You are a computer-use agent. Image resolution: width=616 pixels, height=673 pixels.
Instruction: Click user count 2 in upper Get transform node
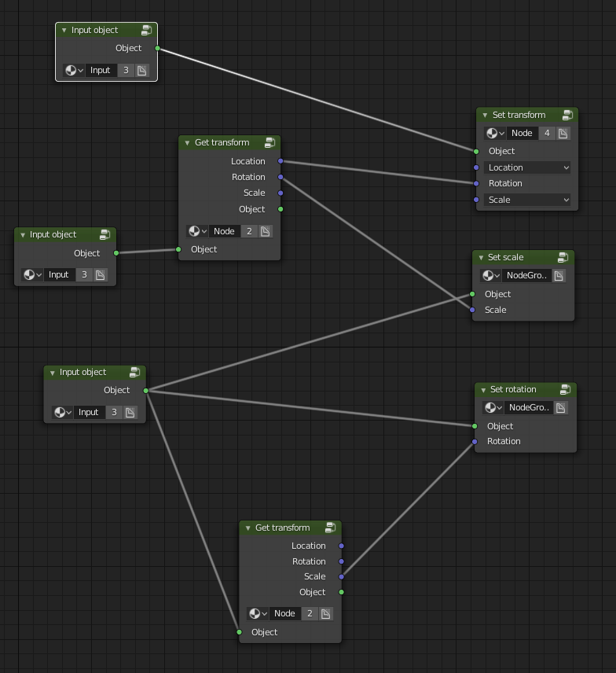249,231
